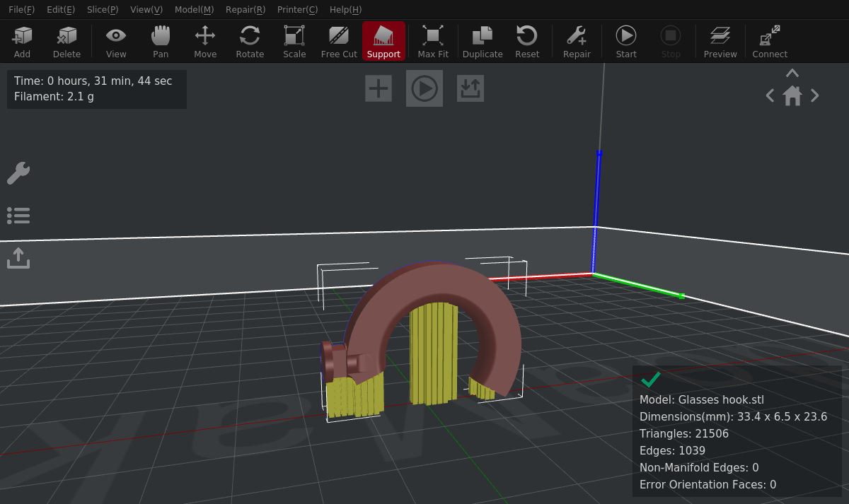This screenshot has width=849, height=504.
Task: Select the Scale tool
Action: [x=294, y=41]
